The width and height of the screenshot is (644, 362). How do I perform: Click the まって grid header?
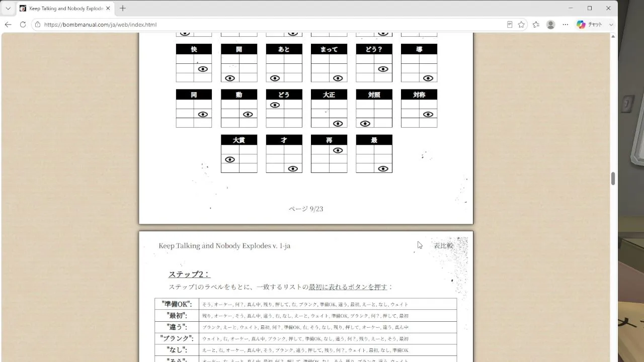(x=329, y=49)
